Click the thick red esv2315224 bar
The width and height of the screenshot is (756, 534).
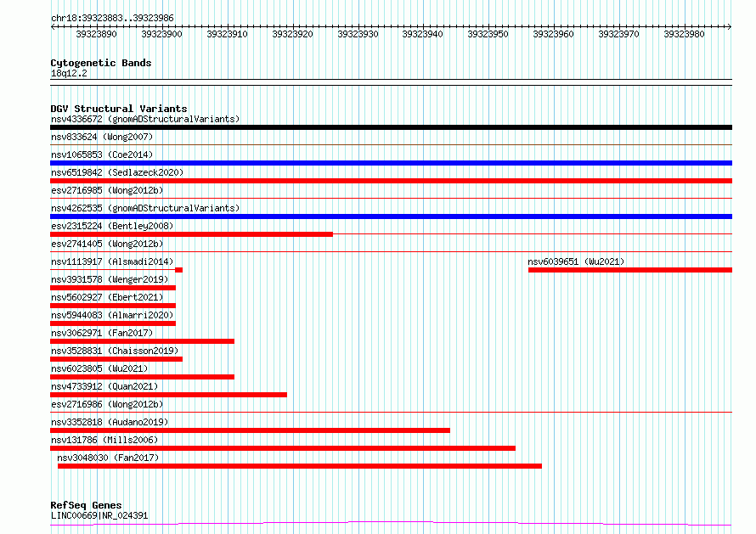pyautogui.click(x=191, y=234)
